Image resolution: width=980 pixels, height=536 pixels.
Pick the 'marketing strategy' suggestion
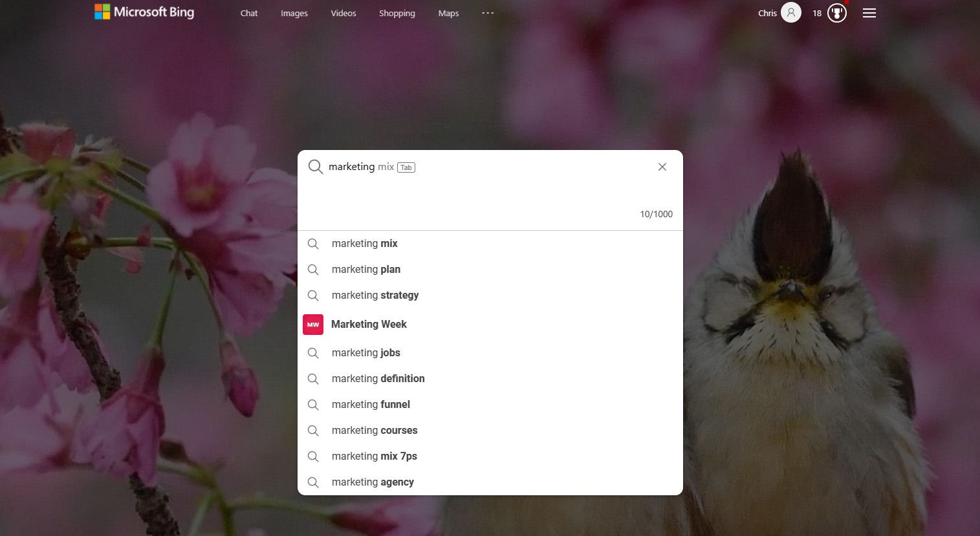[x=375, y=295]
